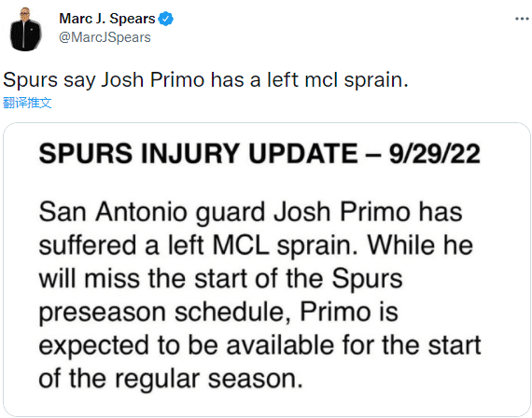Click the words "While he" in the image
This screenshot has height=418, width=532.
(x=420, y=245)
